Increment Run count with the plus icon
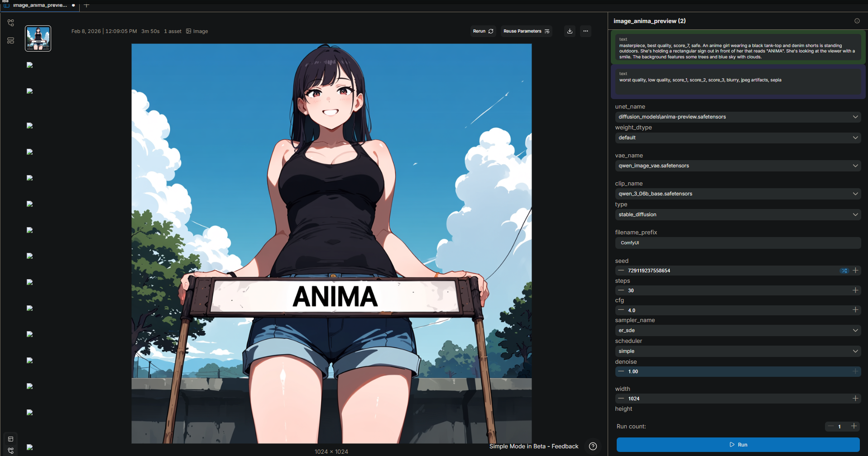The image size is (868, 456). (854, 426)
